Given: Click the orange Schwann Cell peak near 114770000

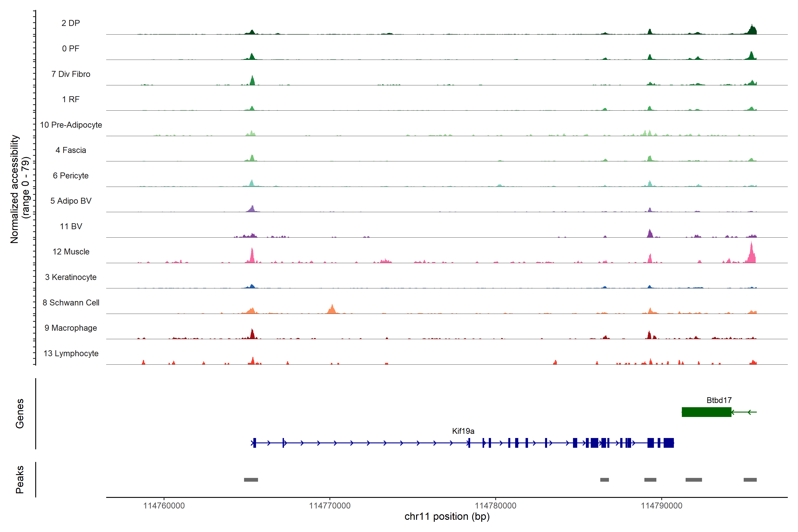Looking at the screenshot, I should [332, 309].
